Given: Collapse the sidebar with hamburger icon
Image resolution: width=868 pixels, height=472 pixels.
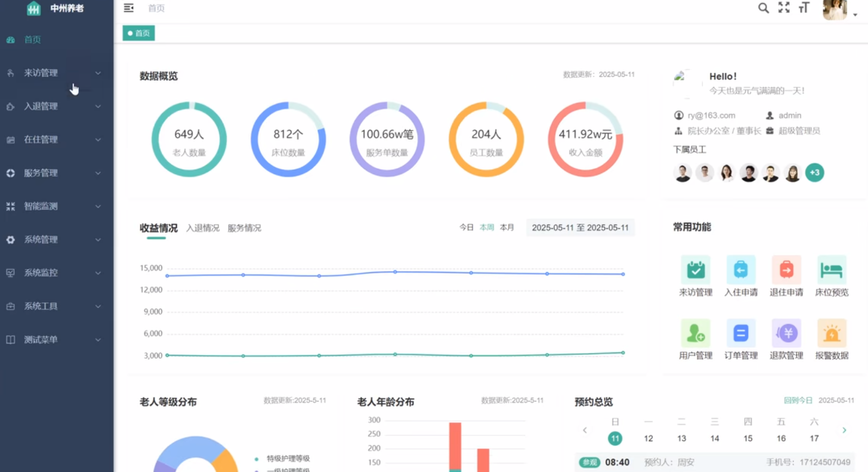Looking at the screenshot, I should coord(128,8).
